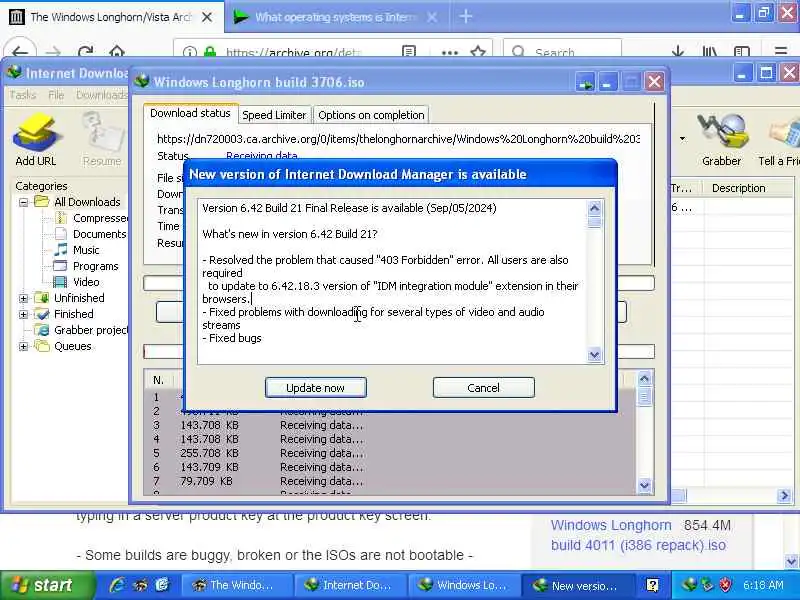Image resolution: width=800 pixels, height=600 pixels.
Task: Click the Add URL toolbar icon
Action: [x=36, y=139]
